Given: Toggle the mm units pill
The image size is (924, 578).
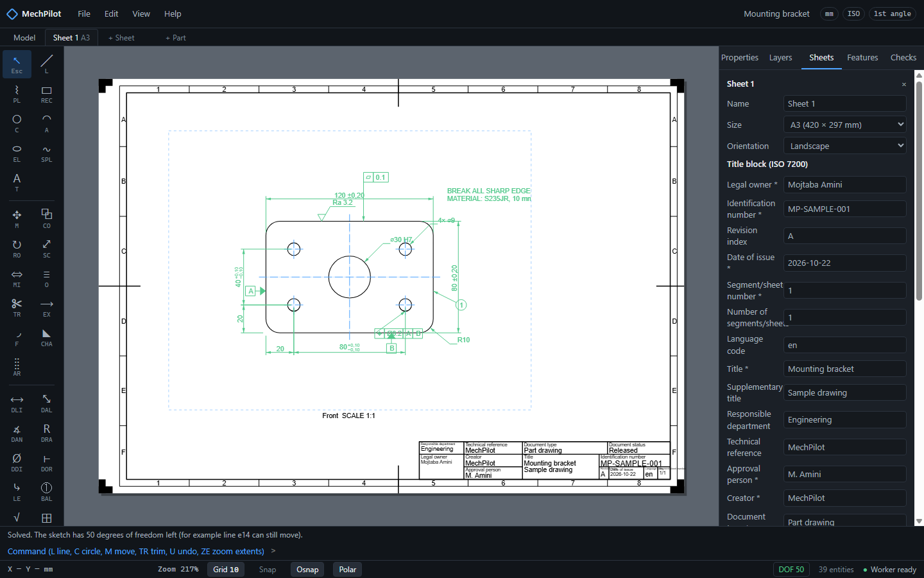Looking at the screenshot, I should point(829,13).
